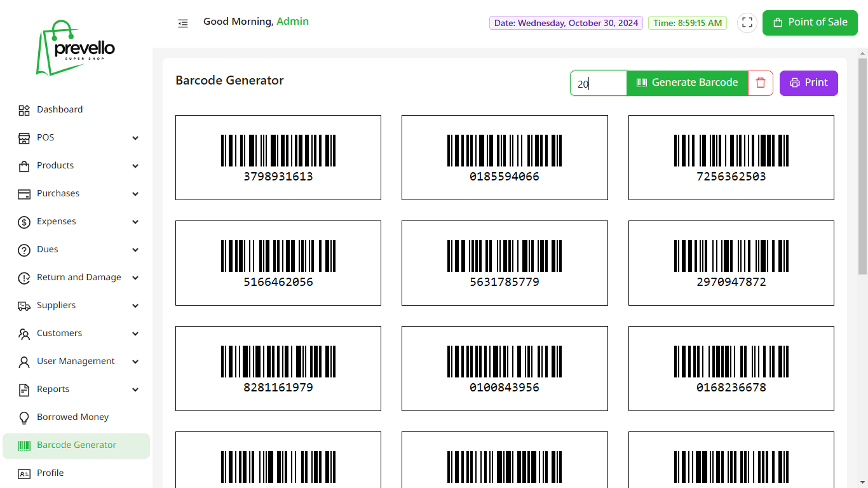
Task: Click the Profile ID card icon
Action: tap(24, 473)
